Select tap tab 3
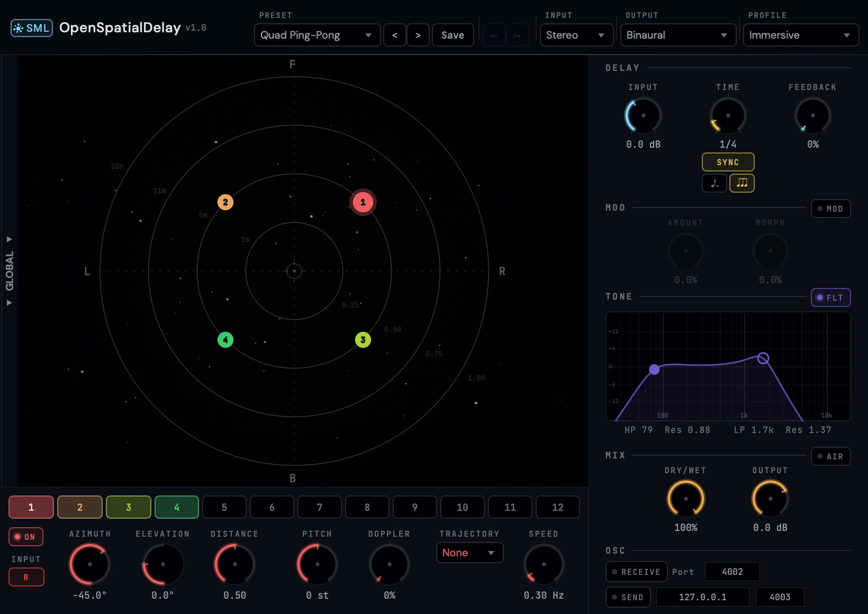Screen dimensions: 868x614 tap(129, 508)
